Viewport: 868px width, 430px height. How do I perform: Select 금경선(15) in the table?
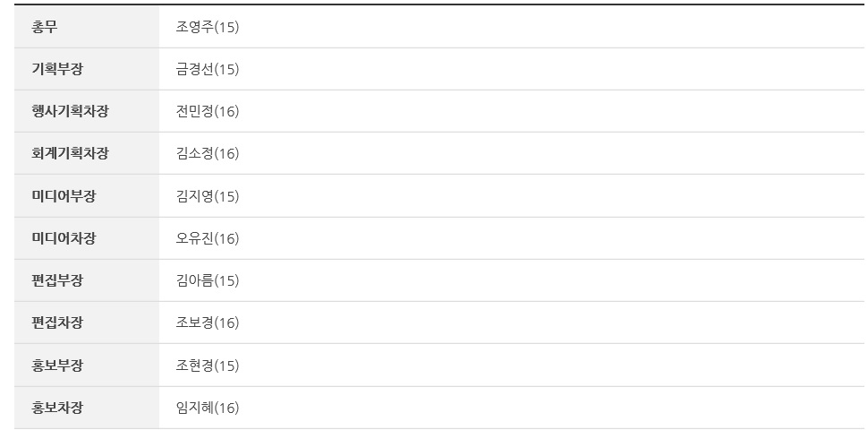(208, 69)
